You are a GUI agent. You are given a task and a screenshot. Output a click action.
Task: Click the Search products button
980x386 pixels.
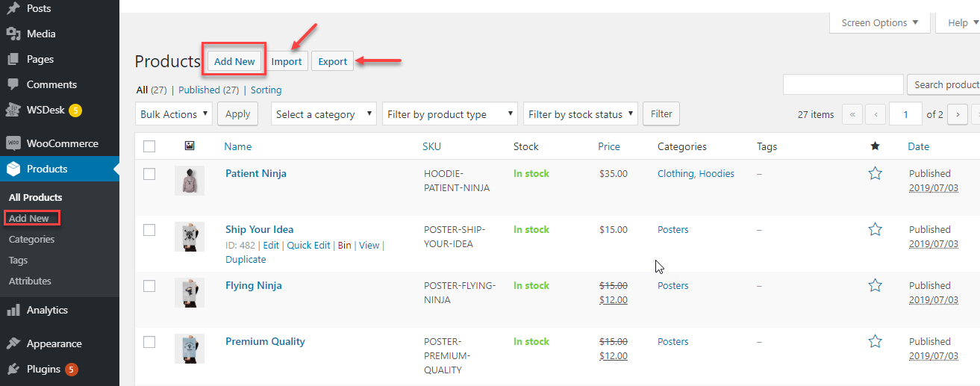[944, 84]
